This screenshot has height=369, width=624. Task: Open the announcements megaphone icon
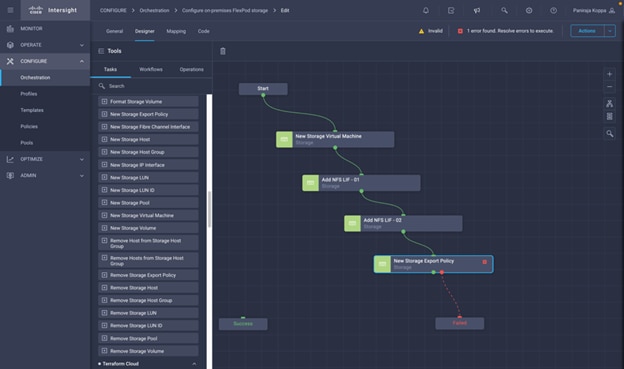477,11
